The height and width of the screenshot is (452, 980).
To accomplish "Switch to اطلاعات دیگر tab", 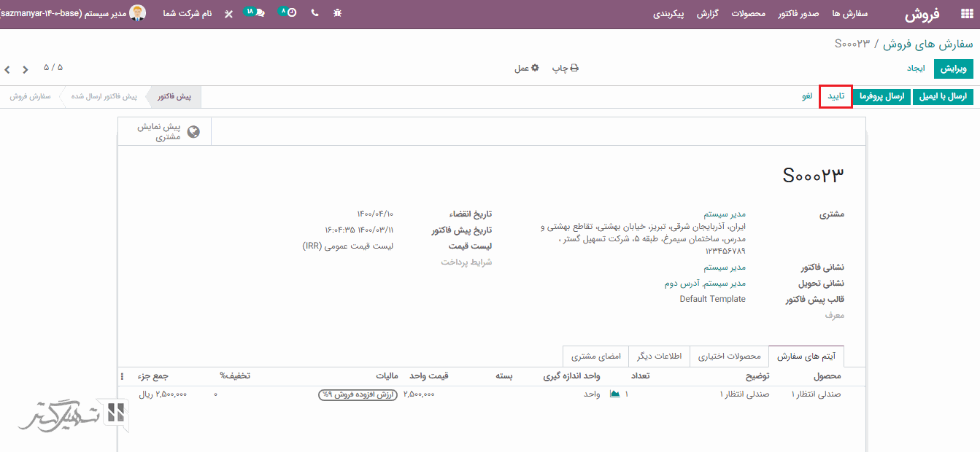I will pos(659,356).
